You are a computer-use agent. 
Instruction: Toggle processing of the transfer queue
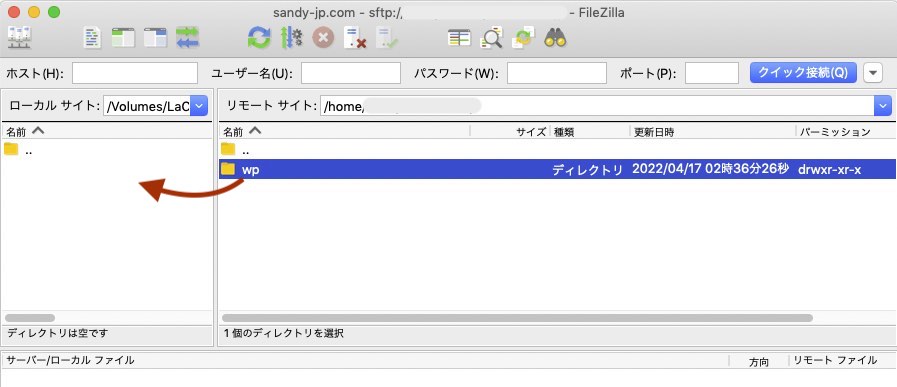pyautogui.click(x=291, y=38)
